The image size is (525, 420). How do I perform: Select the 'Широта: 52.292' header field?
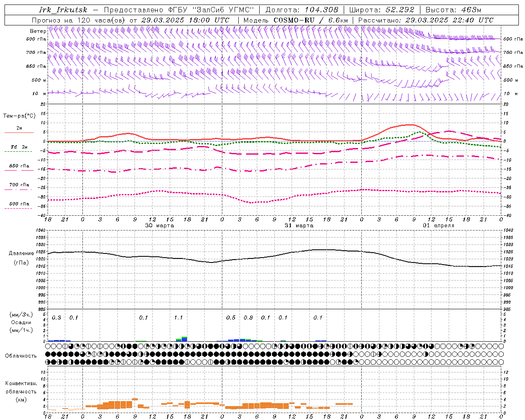pos(382,10)
